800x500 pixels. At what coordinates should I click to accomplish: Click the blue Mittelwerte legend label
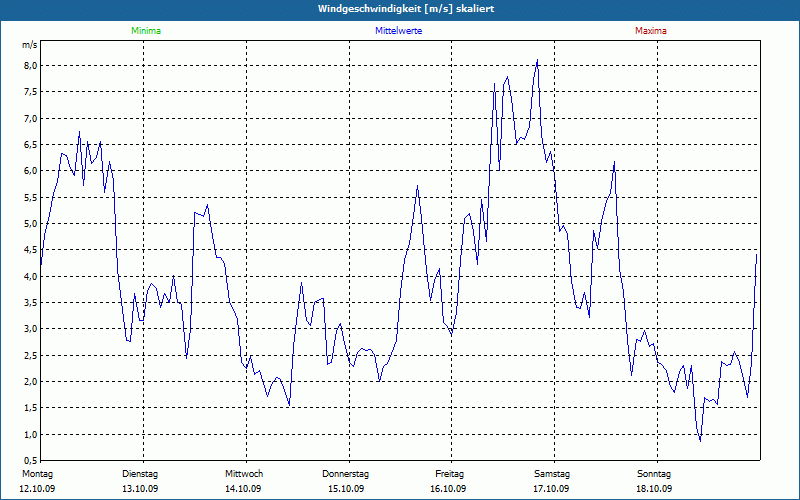click(398, 31)
